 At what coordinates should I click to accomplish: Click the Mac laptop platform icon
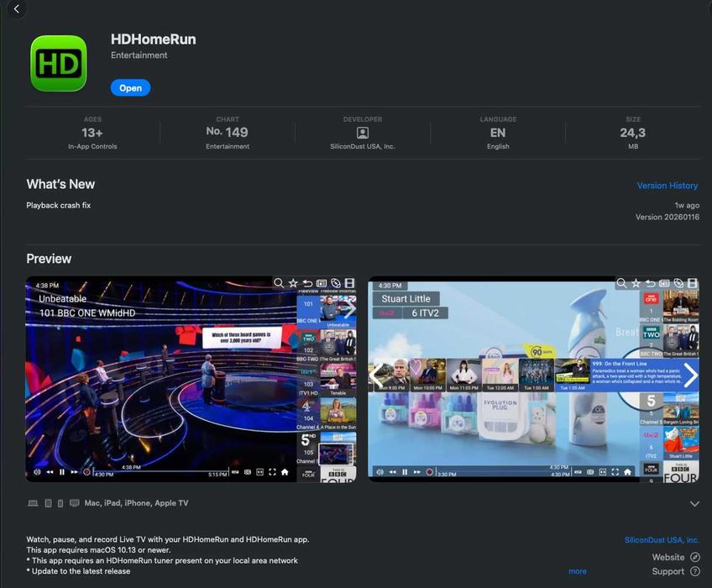tap(33, 503)
